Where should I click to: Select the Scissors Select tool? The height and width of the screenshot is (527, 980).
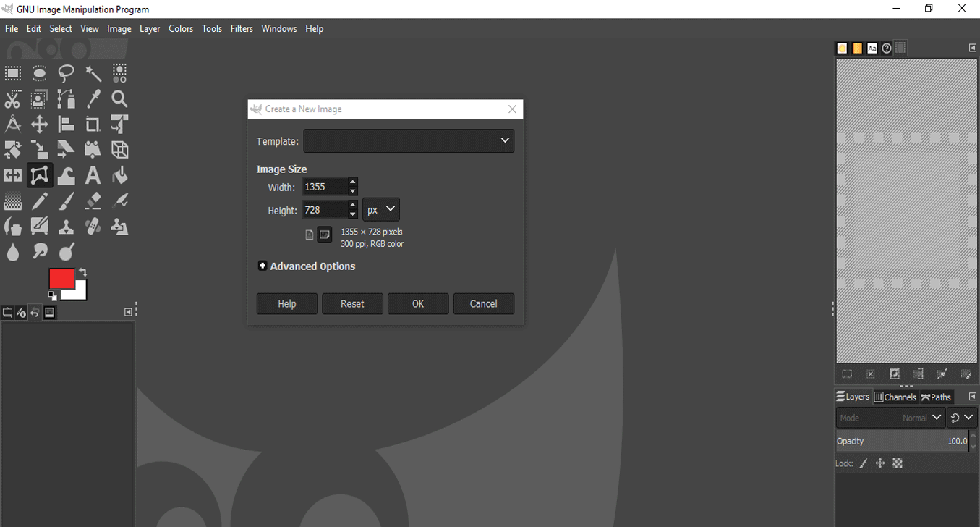tap(13, 98)
